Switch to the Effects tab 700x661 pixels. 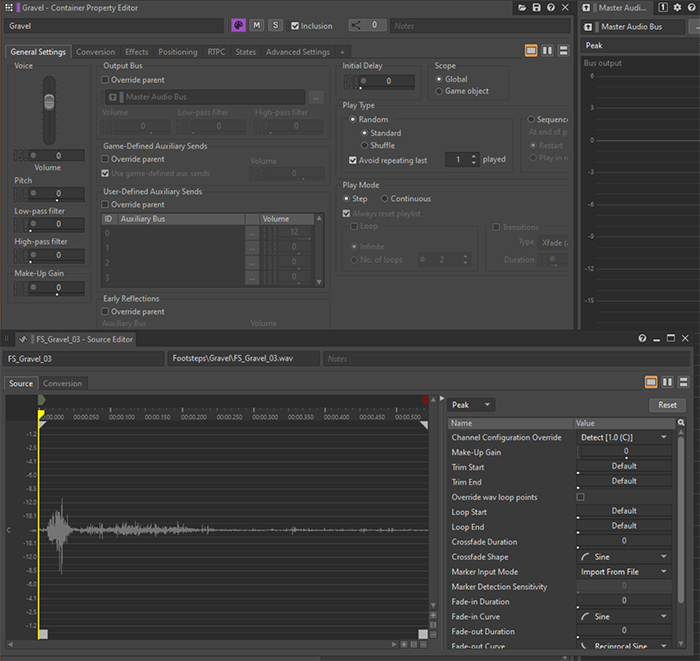pos(137,52)
